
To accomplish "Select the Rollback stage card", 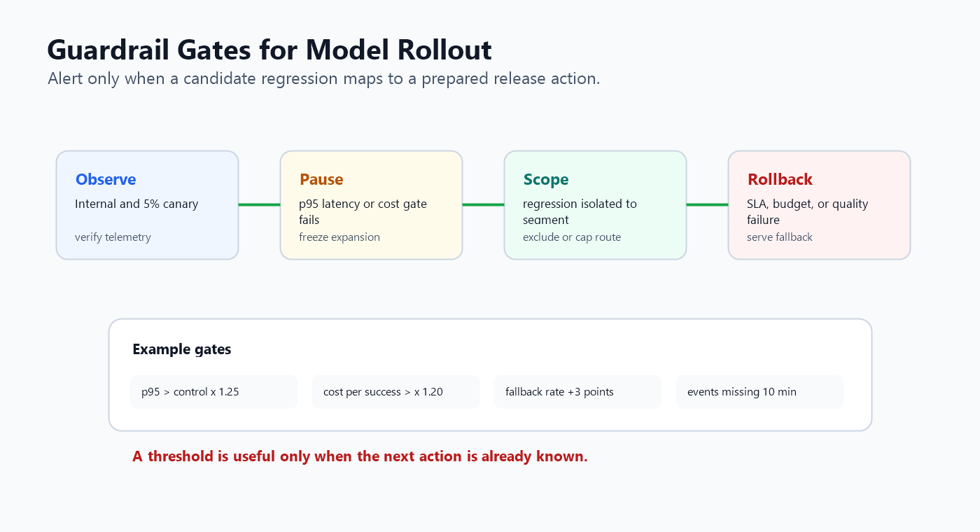I will (819, 205).
